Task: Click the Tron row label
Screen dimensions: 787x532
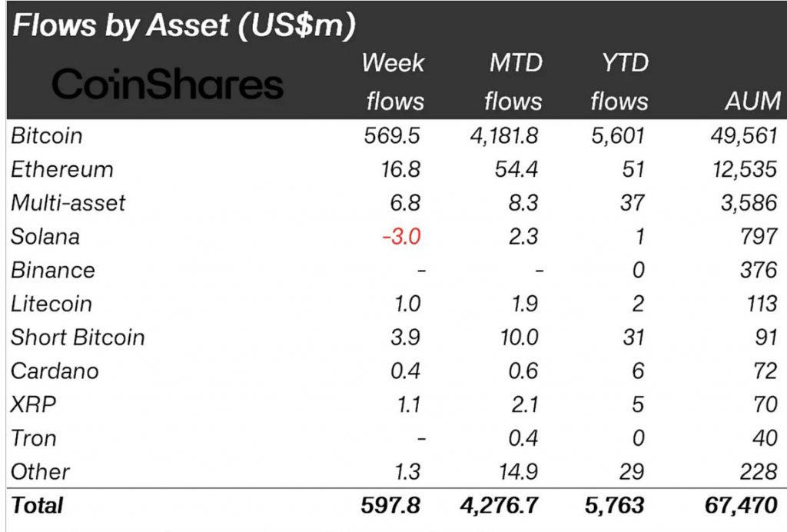Action: coord(33,438)
